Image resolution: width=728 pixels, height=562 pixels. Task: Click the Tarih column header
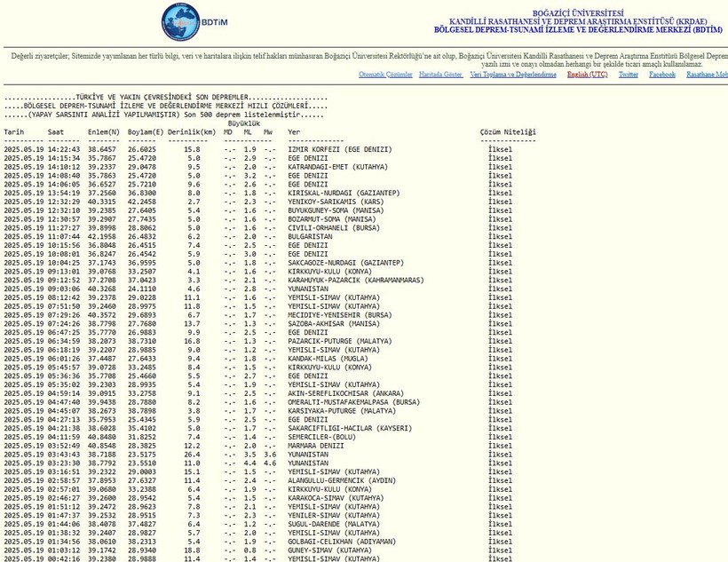14,132
